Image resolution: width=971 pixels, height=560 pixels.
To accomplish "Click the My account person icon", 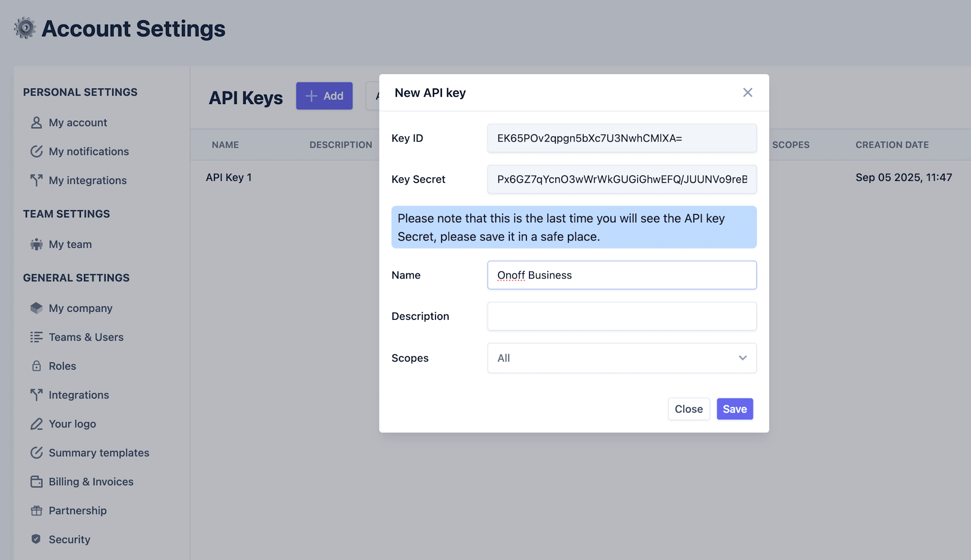I will (x=36, y=123).
